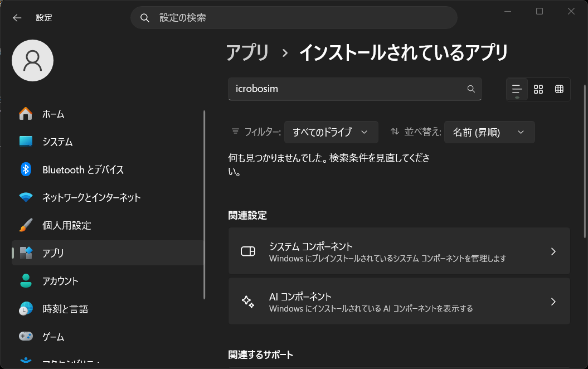Open ゲーム settings page

[108, 336]
